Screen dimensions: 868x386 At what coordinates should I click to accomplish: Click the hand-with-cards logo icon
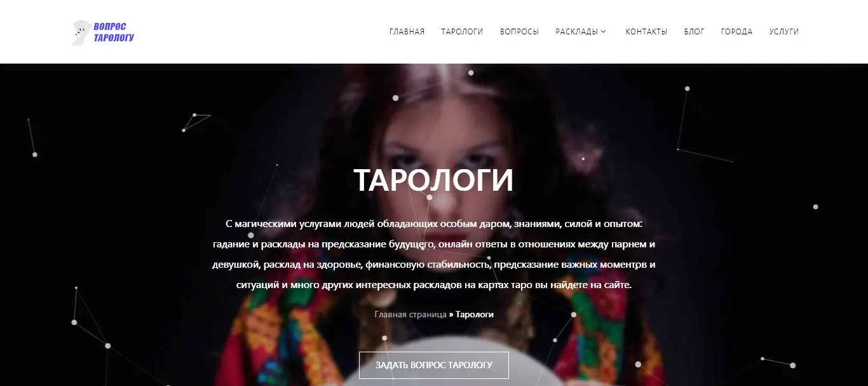point(81,32)
